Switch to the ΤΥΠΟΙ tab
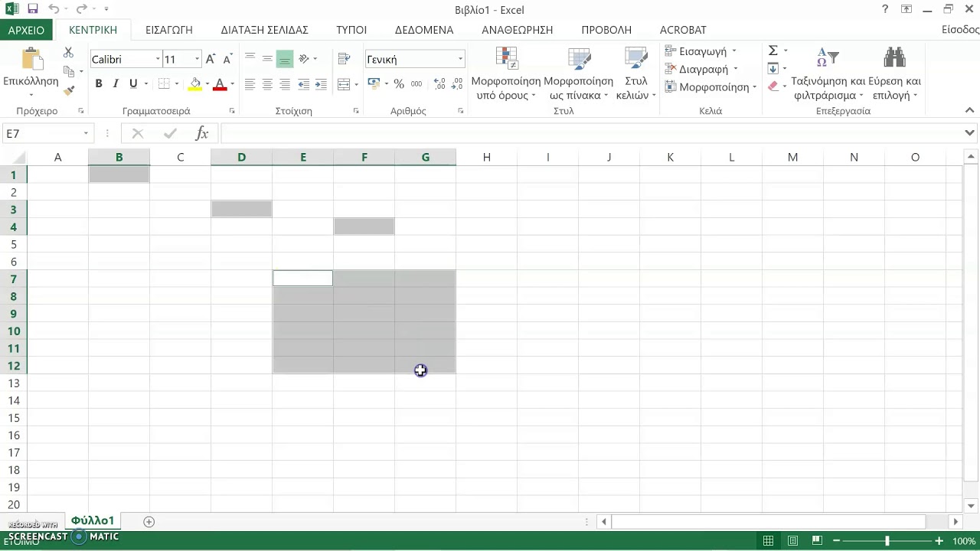 pos(351,30)
